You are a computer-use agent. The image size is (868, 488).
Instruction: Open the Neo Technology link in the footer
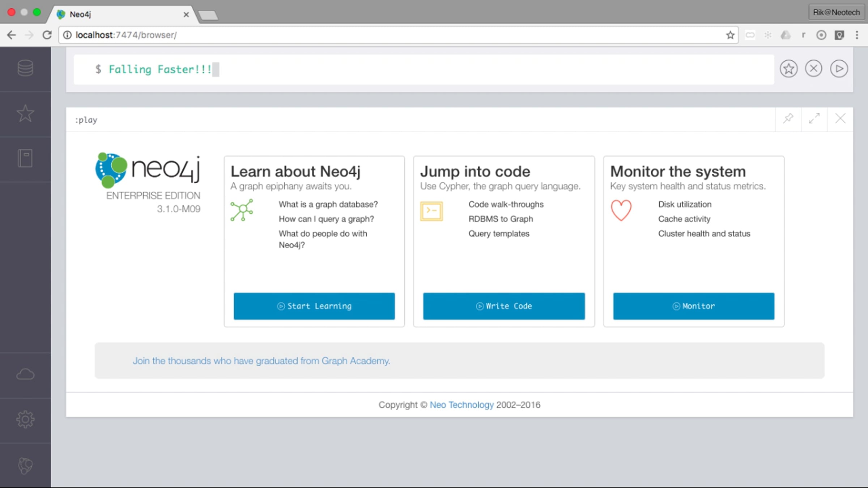[461, 405]
